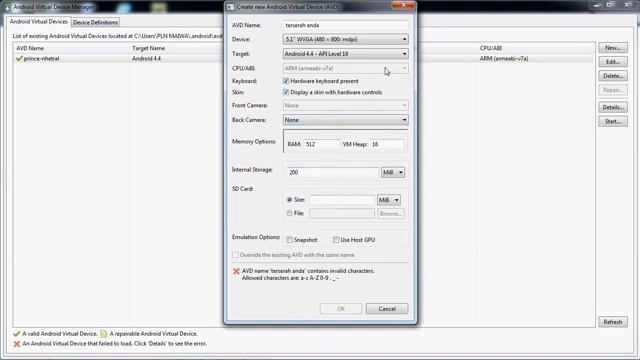Select the prince-nhetral AVD row
This screenshot has height=360, width=640.
[x=303, y=59]
